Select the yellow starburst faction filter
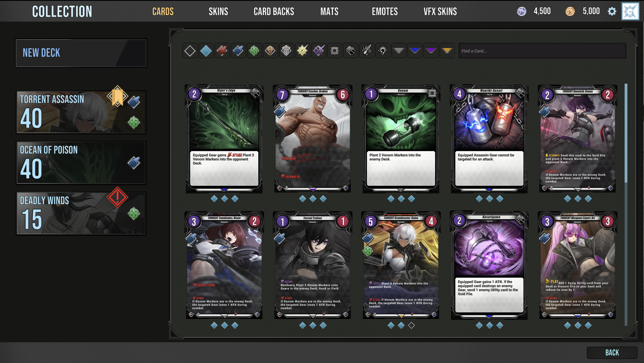The height and width of the screenshot is (363, 644). click(302, 50)
